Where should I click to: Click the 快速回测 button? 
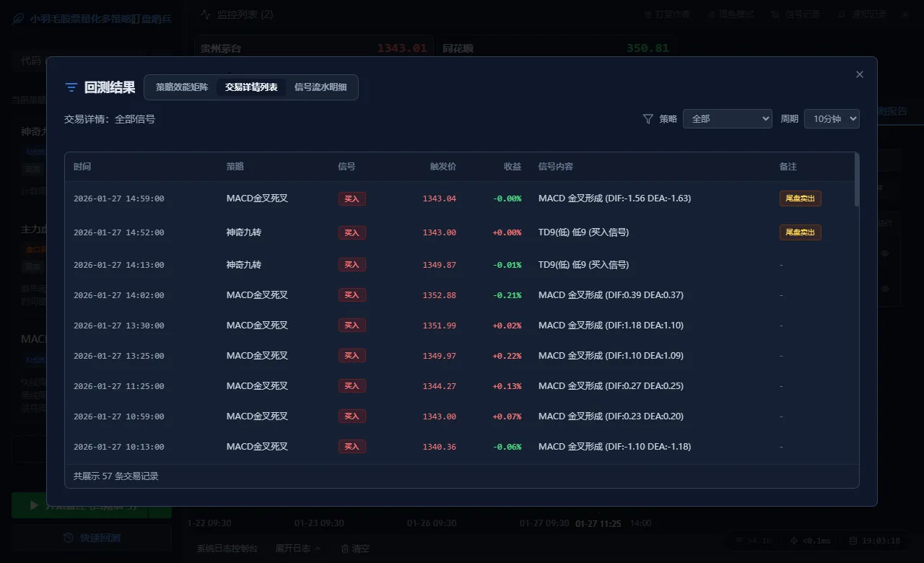(x=91, y=537)
